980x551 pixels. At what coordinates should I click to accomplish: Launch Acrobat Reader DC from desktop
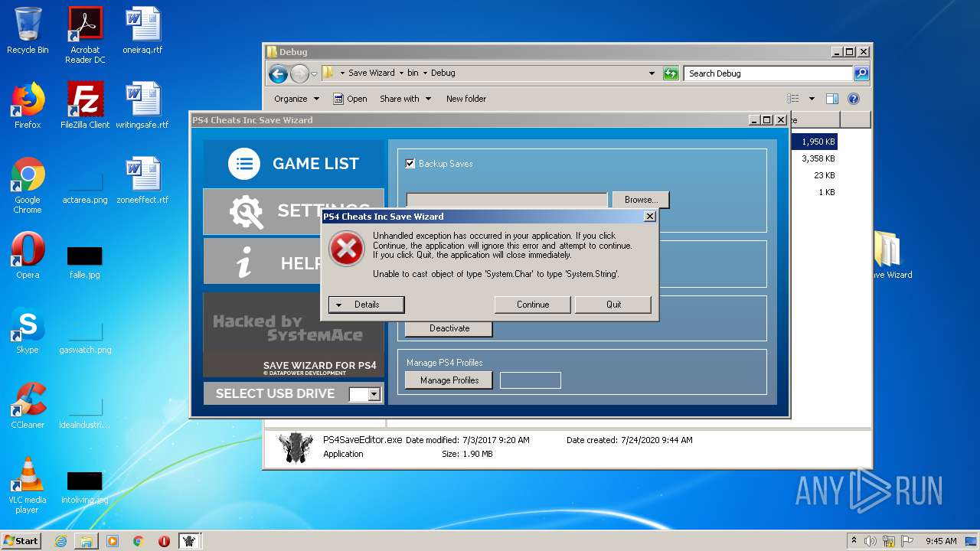[x=85, y=34]
